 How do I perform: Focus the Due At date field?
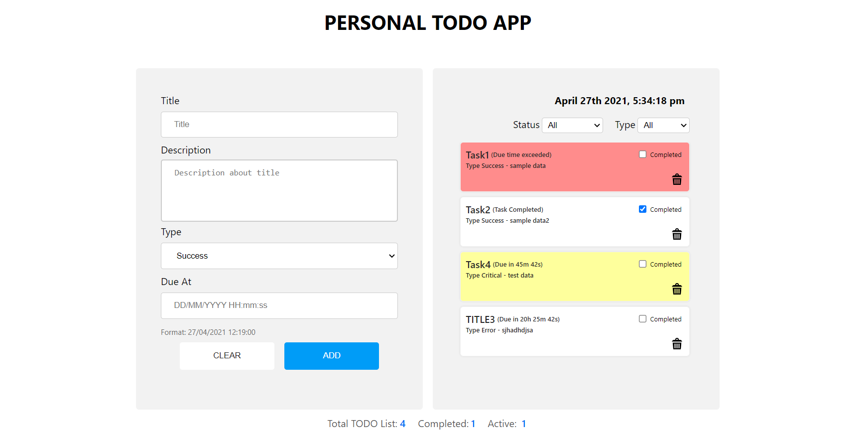tap(279, 305)
